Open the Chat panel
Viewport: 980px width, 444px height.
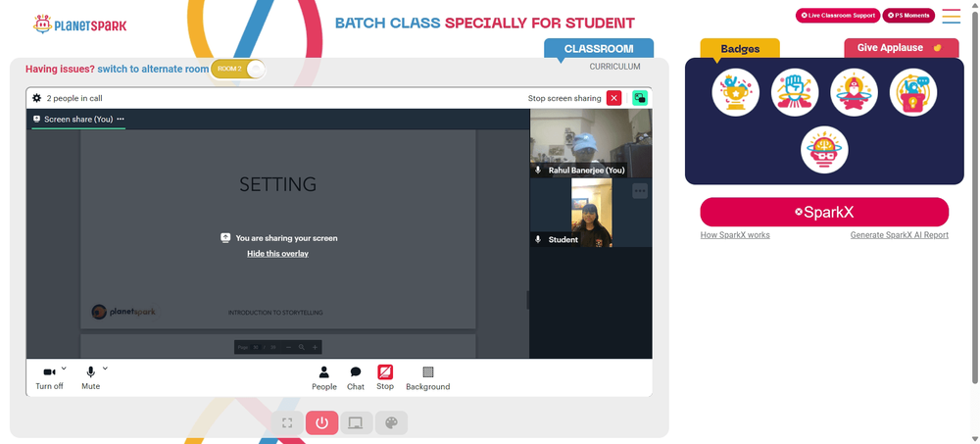coord(356,378)
